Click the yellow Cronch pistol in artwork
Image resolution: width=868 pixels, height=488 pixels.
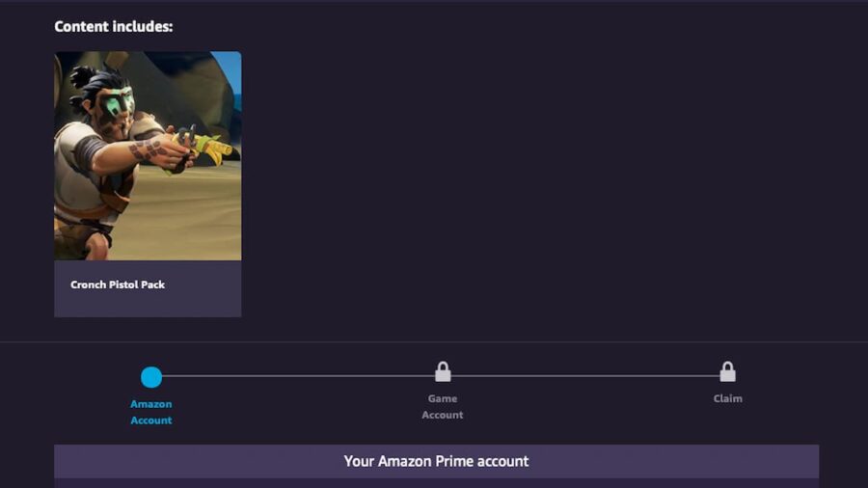click(207, 145)
